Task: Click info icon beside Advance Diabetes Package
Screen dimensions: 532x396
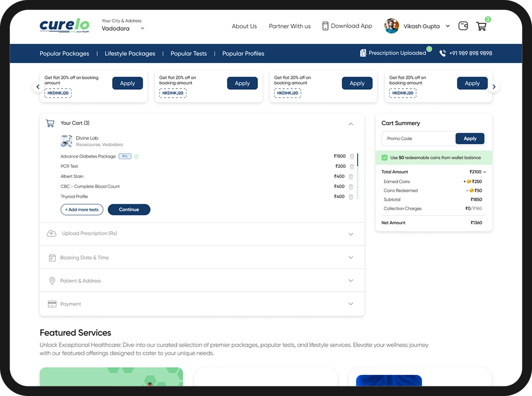Action: click(137, 157)
